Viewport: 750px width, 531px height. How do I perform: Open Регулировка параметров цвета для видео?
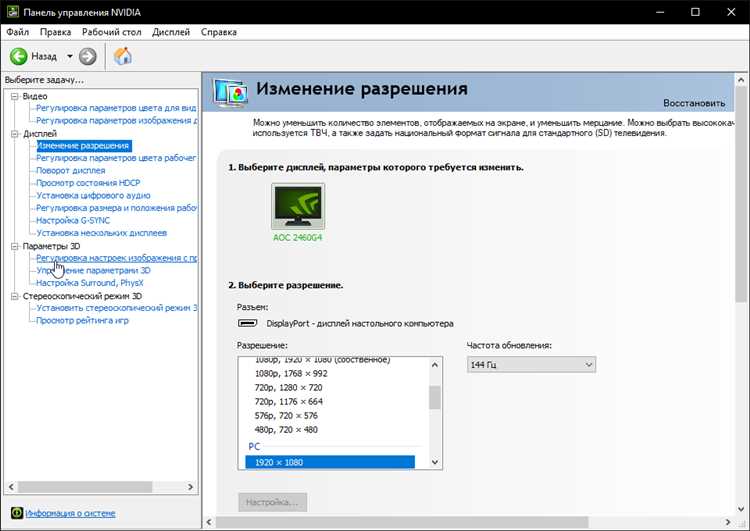(116, 108)
